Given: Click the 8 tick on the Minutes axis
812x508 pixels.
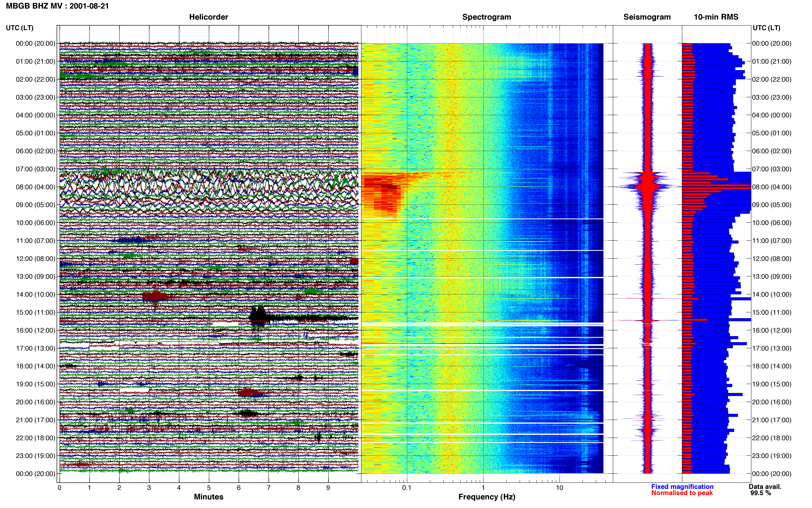Looking at the screenshot, I should [x=298, y=487].
